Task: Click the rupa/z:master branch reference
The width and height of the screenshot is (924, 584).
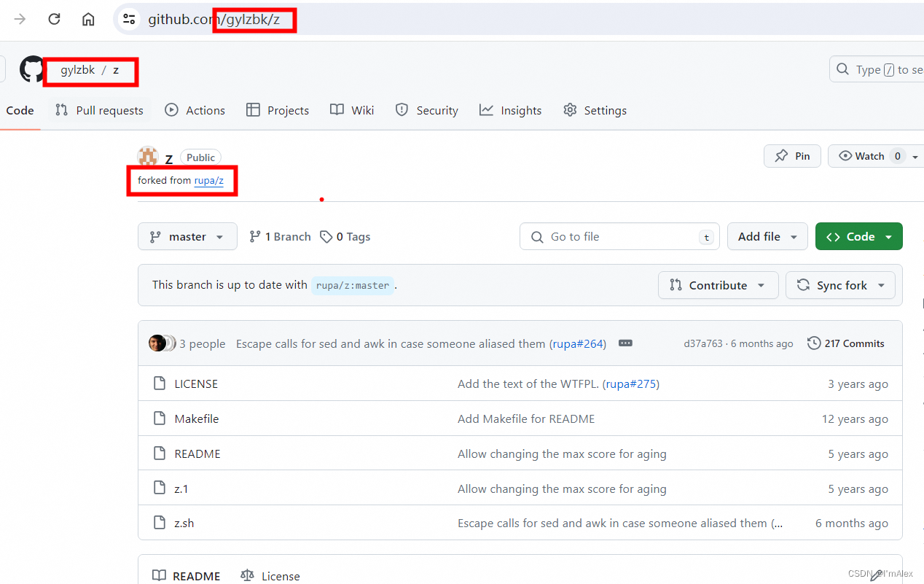Action: pyautogui.click(x=353, y=285)
